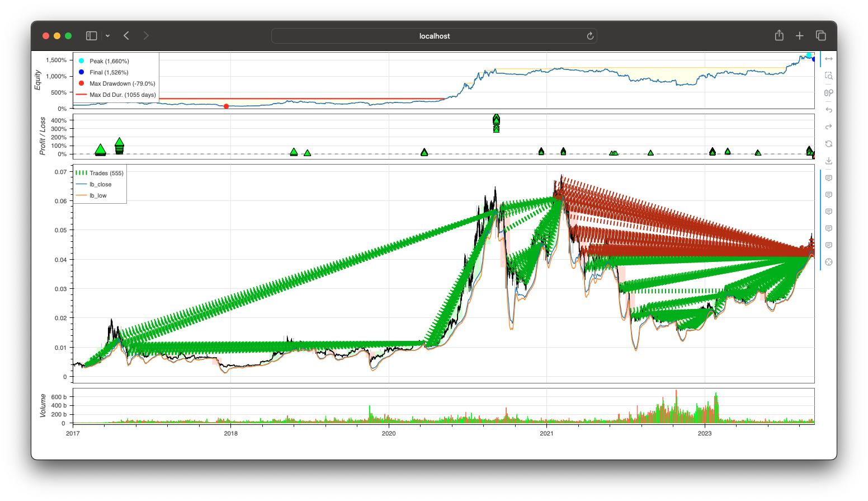
Task: Reload the localhost page
Action: (589, 36)
